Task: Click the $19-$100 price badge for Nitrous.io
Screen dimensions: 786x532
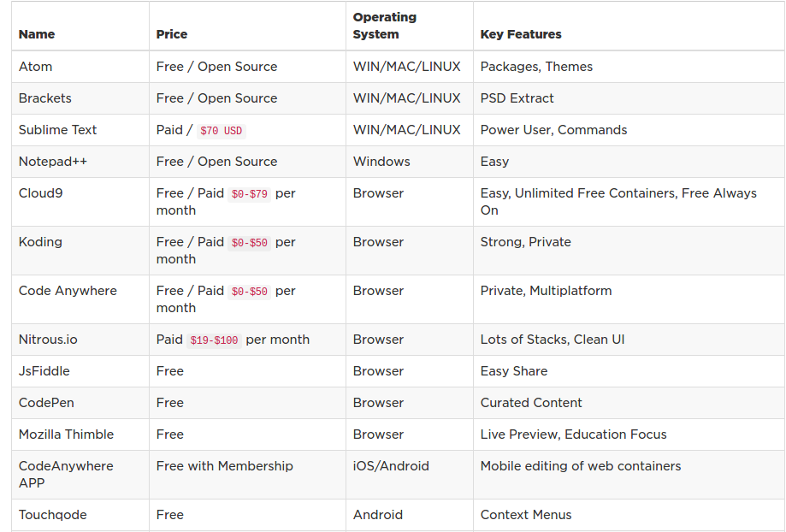Action: [214, 340]
